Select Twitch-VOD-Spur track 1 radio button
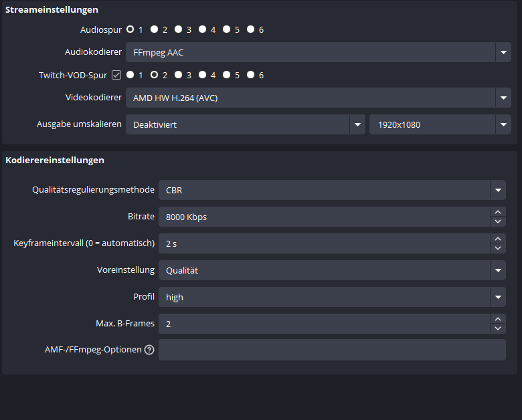This screenshot has height=420, width=522. [130, 75]
